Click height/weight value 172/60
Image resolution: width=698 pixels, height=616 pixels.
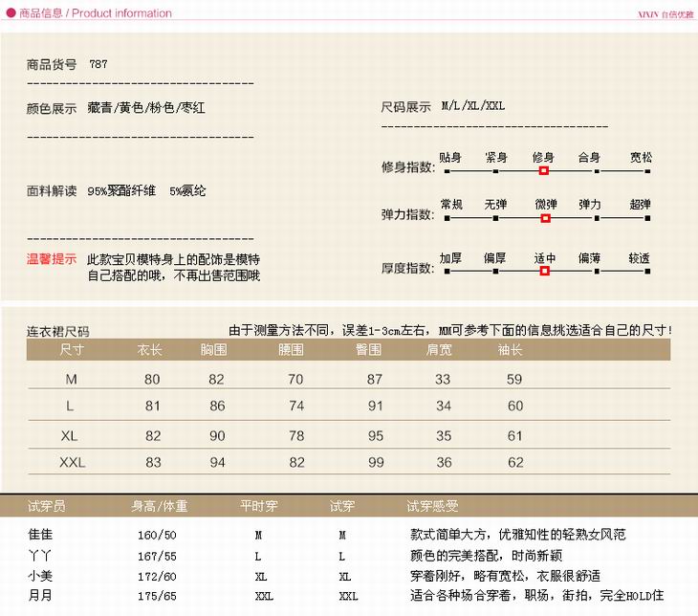click(157, 577)
